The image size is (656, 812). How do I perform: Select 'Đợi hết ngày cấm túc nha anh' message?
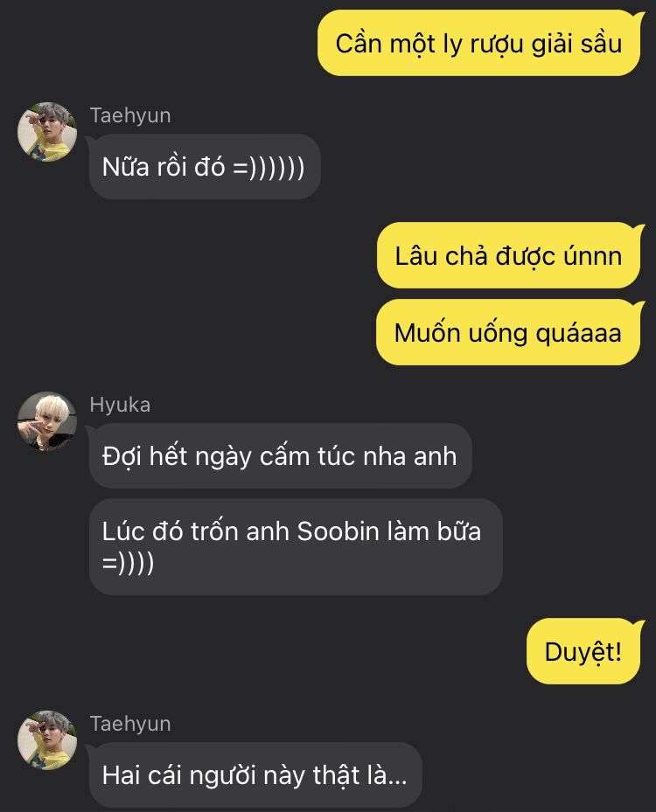(280, 455)
